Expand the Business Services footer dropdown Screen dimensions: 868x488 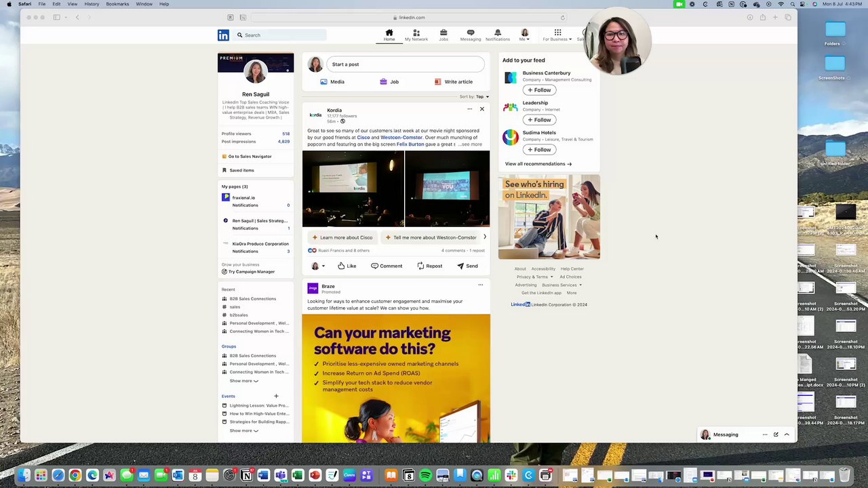click(x=561, y=285)
